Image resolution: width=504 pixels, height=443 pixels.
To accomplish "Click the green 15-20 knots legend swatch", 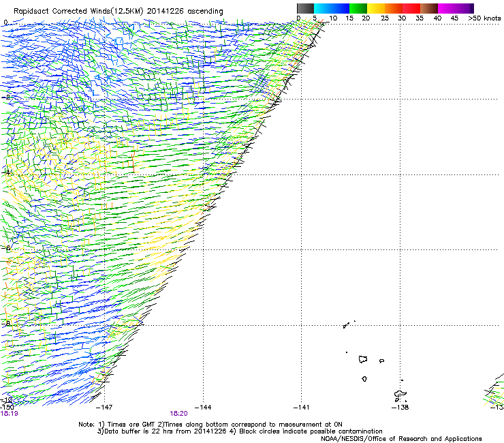I will [x=358, y=8].
